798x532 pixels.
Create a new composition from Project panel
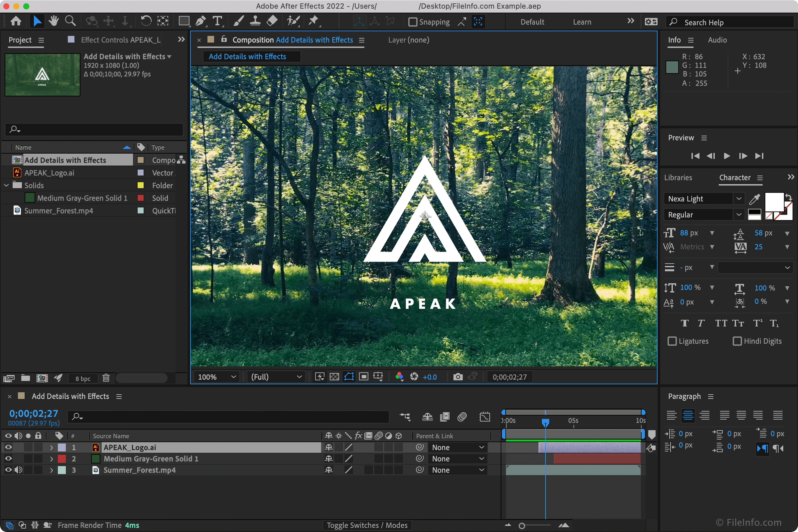[42, 378]
